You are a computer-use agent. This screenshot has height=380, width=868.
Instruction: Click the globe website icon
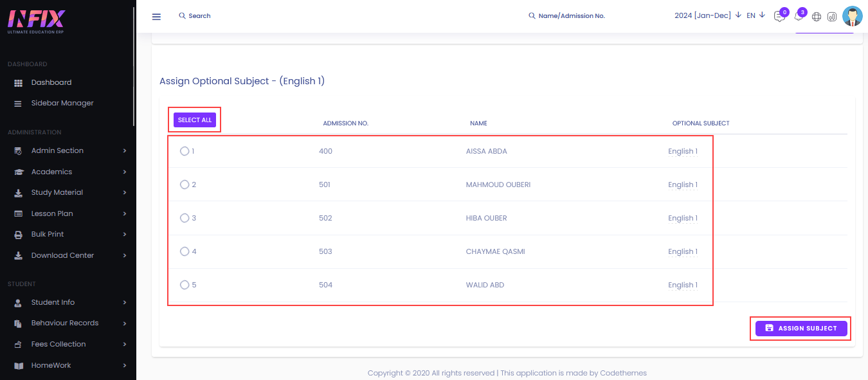[817, 17]
